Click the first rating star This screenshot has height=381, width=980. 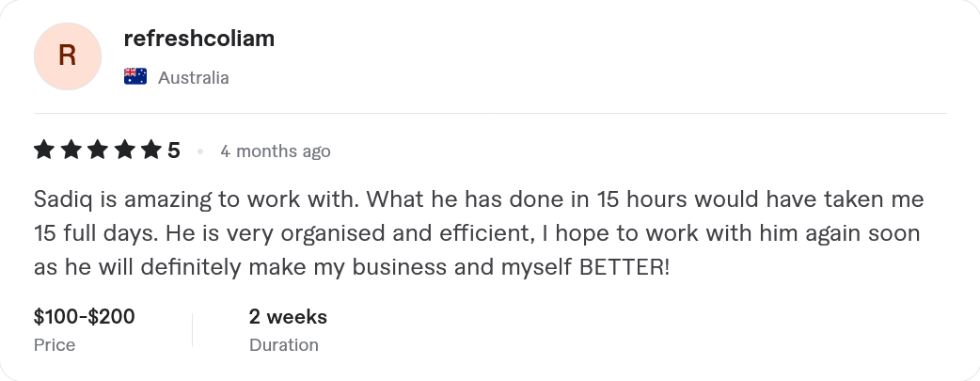click(x=43, y=151)
